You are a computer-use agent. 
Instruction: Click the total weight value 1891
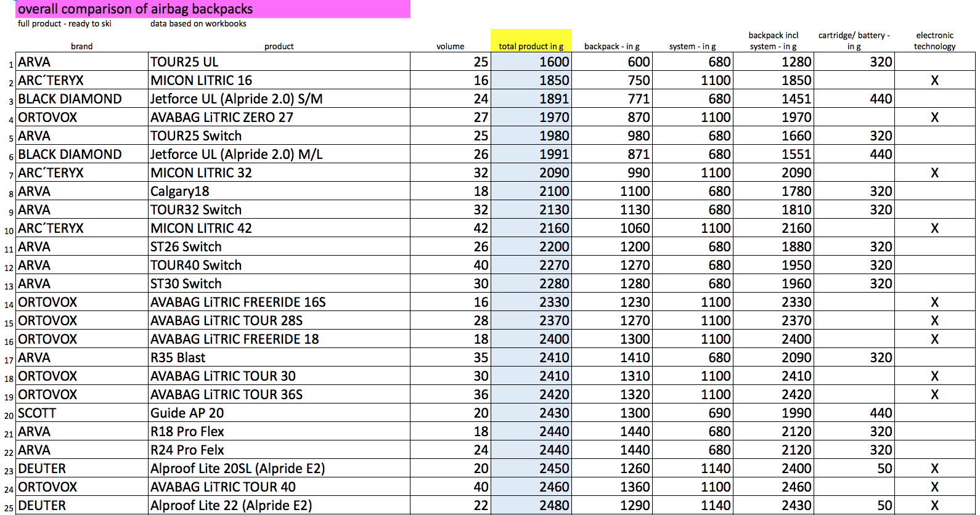click(x=554, y=99)
